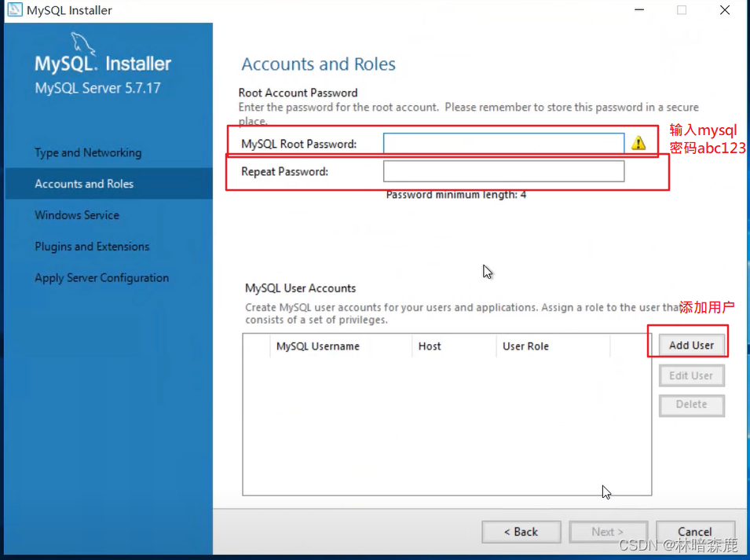Open Plugins and Extensions step
Image resolution: width=750 pixels, height=560 pixels.
(92, 247)
